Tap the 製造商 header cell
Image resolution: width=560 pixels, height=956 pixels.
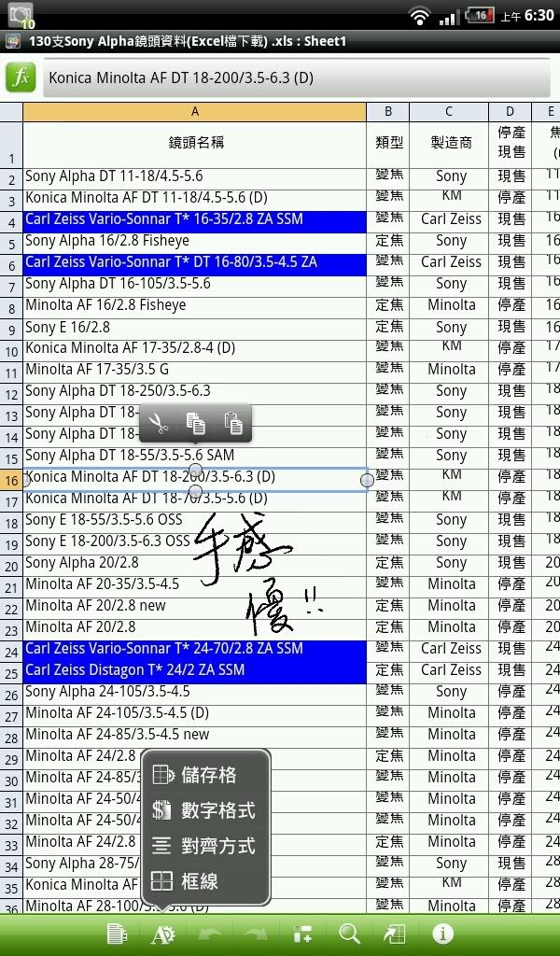click(x=449, y=145)
